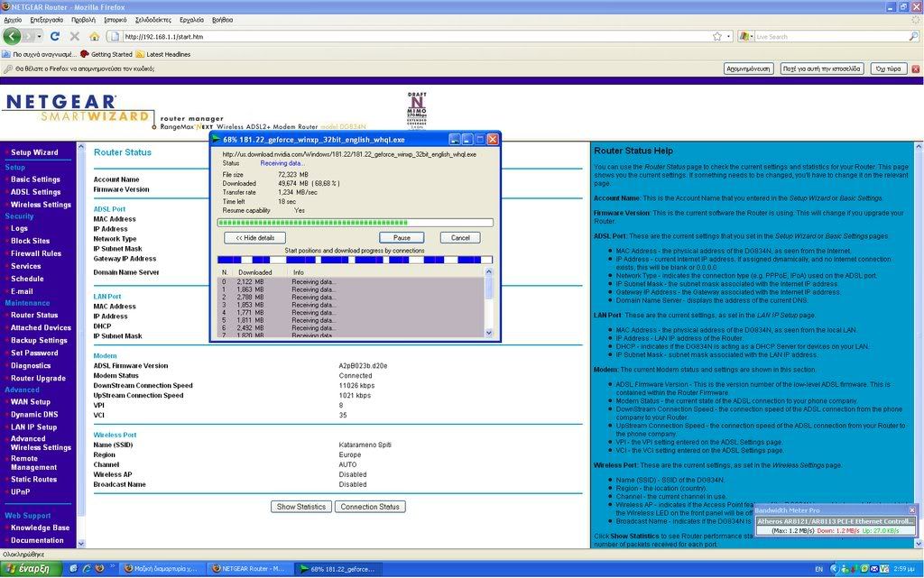Click the download progress bar
Image resolution: width=924 pixels, height=578 pixels.
(356, 223)
